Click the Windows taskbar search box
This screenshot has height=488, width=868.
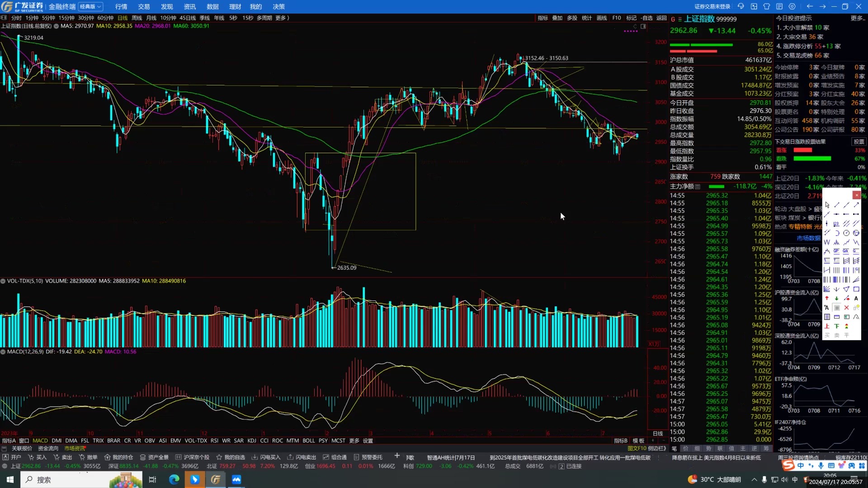click(81, 479)
